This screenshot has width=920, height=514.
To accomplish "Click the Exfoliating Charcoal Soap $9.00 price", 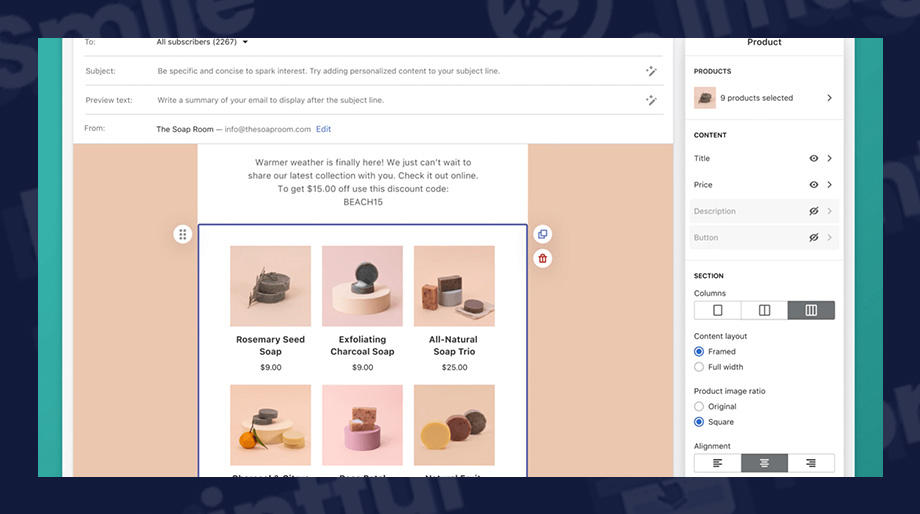I will [362, 367].
